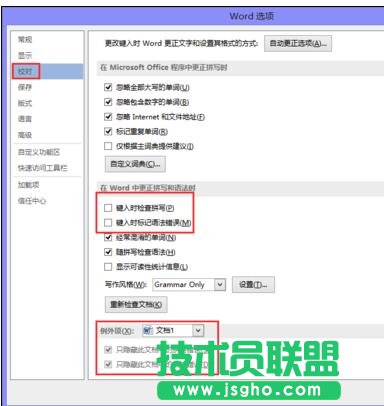Open the 写作风格 Grammar Only dropdown
Screen dimensions: 384x406
pyautogui.click(x=189, y=285)
